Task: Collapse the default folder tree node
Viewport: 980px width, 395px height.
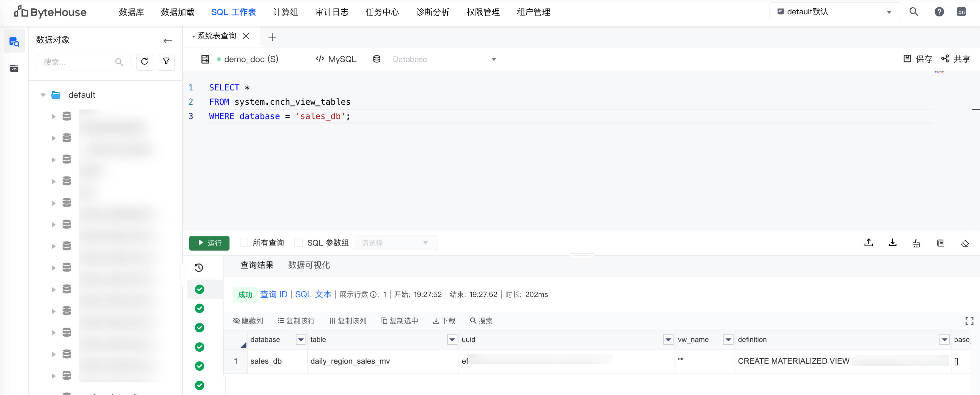Action: (x=43, y=95)
